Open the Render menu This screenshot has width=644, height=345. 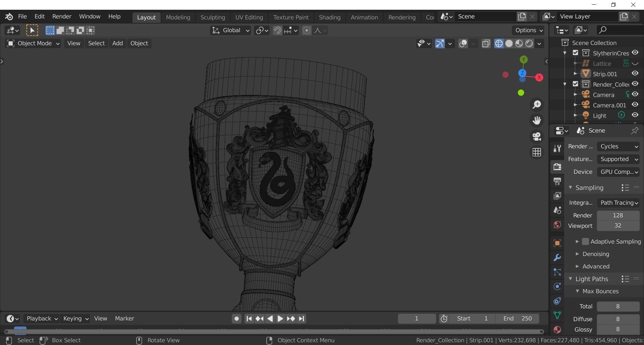pos(62,16)
